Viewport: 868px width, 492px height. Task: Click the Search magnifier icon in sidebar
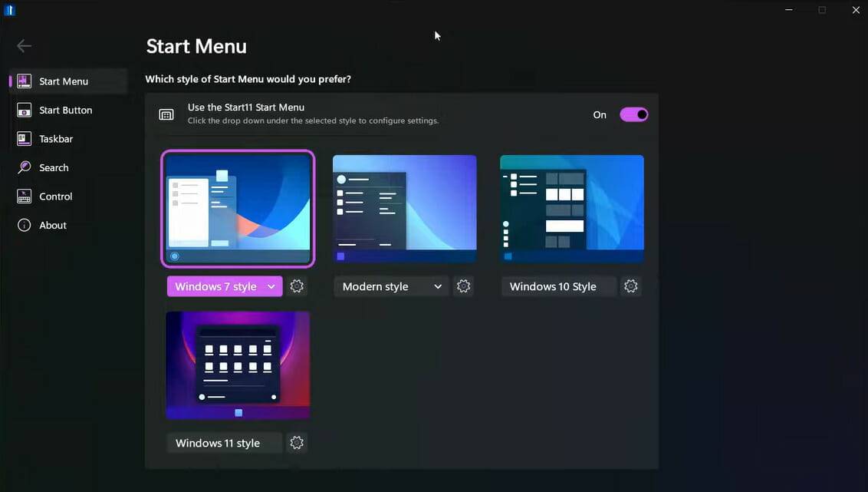[x=23, y=167]
